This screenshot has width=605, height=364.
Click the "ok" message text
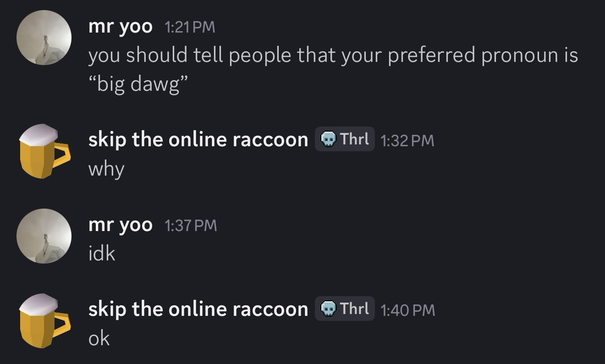pos(99,338)
